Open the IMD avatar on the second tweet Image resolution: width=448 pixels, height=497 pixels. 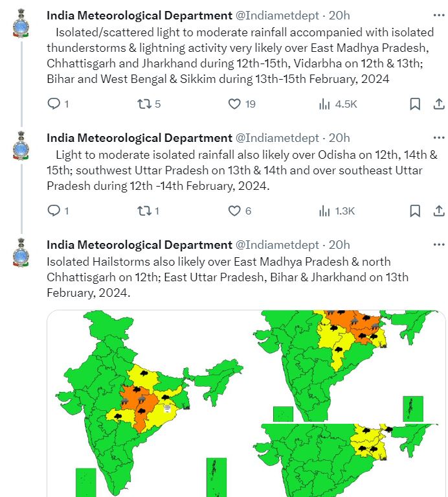pos(21,146)
